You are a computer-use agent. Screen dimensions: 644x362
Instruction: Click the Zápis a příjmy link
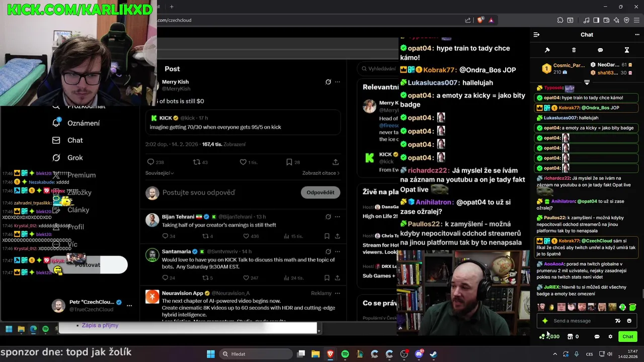coord(100,325)
